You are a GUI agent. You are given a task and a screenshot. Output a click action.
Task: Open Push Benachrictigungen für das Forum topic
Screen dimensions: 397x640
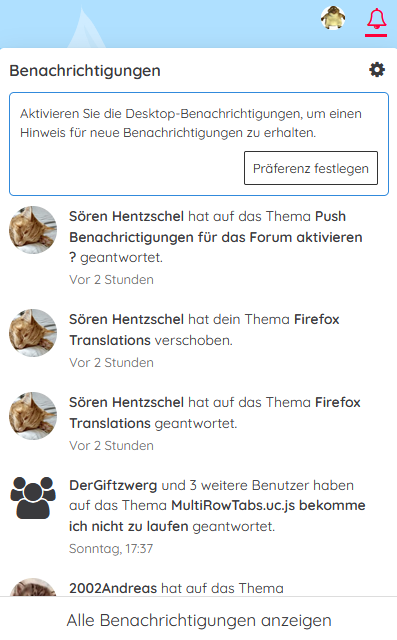(216, 237)
